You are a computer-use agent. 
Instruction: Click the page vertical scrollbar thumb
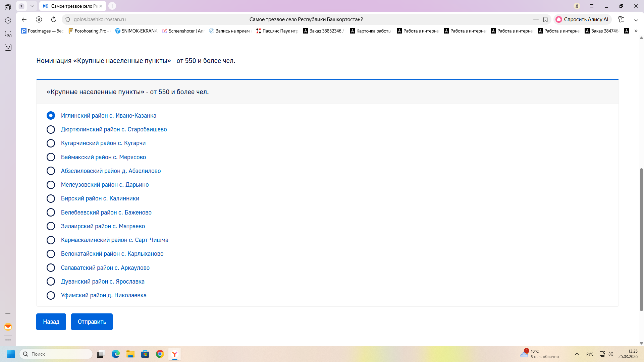click(x=641, y=240)
